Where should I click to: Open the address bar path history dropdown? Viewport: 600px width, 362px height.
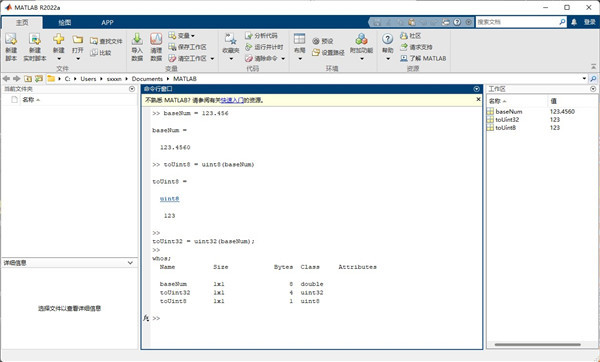point(584,78)
